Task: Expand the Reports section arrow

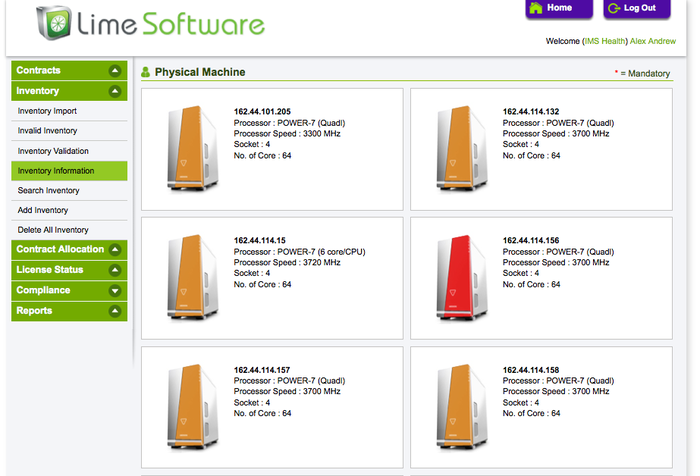Action: tap(115, 311)
